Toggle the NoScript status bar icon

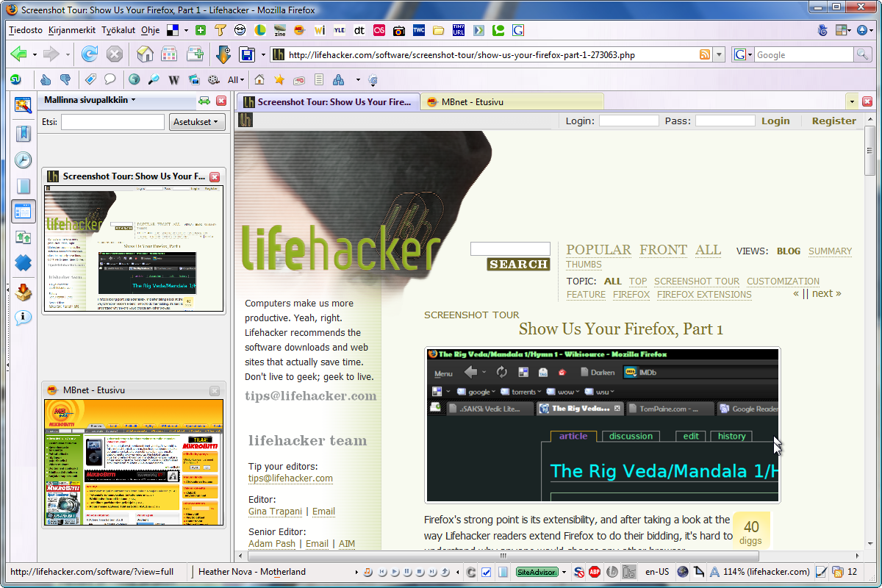click(579, 572)
